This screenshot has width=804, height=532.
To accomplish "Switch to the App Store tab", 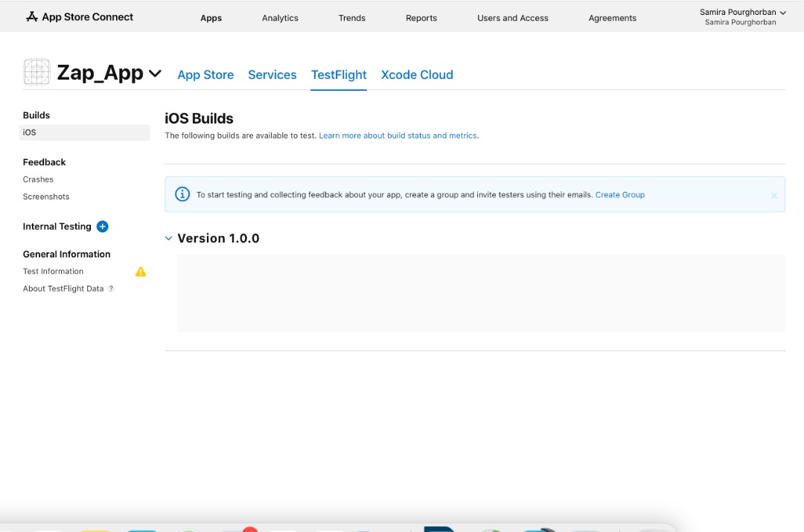I will (205, 74).
